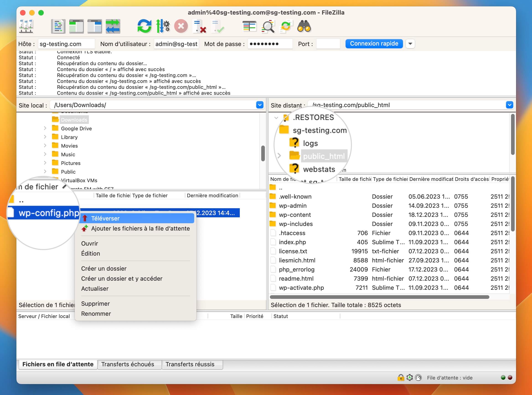Select the wp-content remote folder row
Viewport: 532px width, 395px height.
[389, 215]
